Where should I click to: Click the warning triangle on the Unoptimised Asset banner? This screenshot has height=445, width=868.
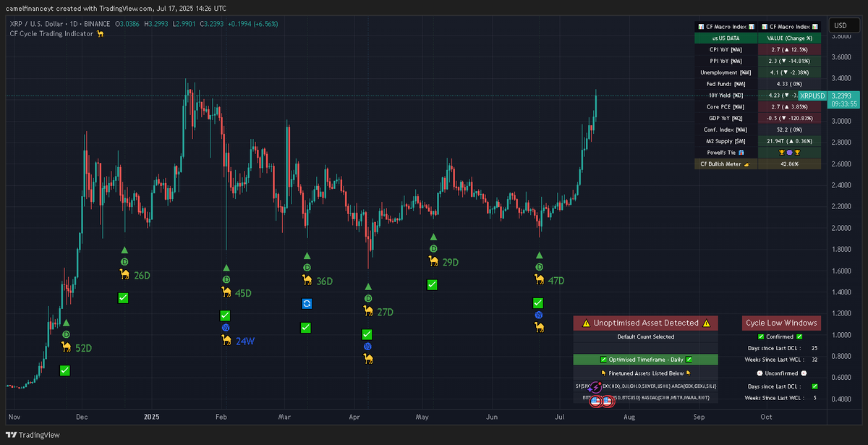point(587,323)
